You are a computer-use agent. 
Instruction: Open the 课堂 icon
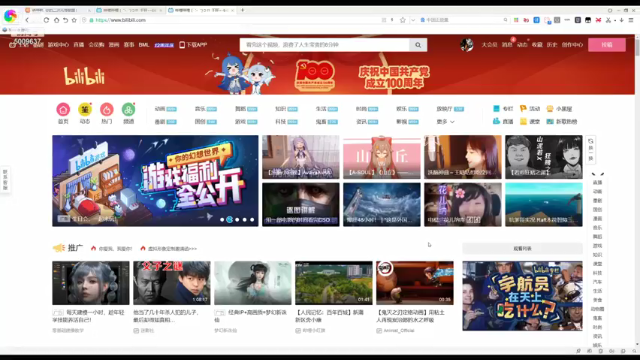(523, 121)
